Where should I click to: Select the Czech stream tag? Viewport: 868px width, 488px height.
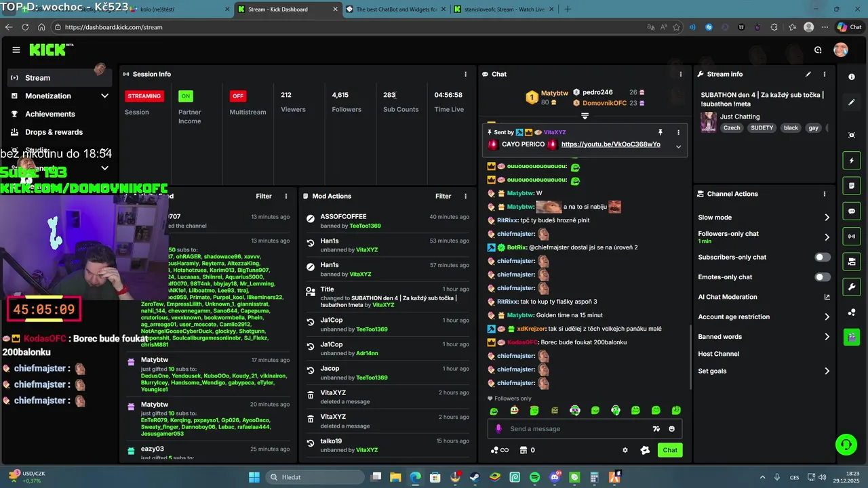[732, 127]
